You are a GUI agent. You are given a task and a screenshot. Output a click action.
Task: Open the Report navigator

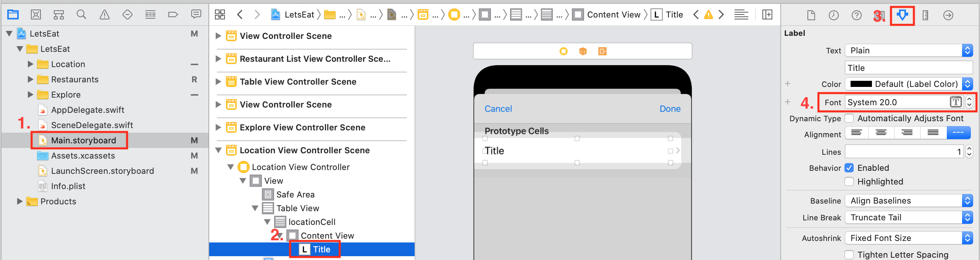coord(196,15)
